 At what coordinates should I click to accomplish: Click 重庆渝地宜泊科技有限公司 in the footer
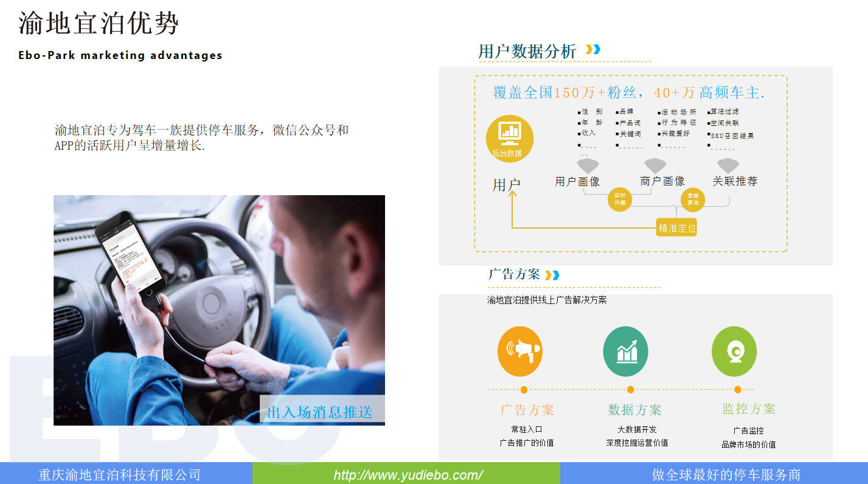(119, 475)
